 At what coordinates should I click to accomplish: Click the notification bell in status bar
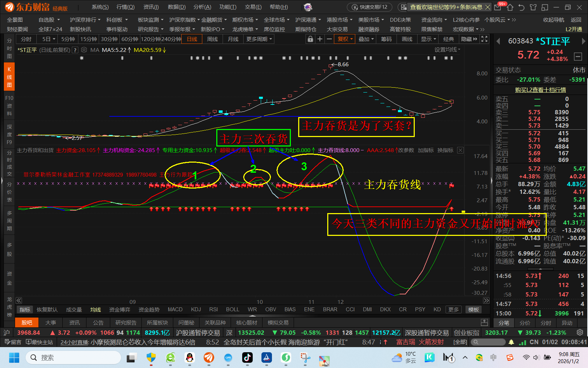pos(511,342)
